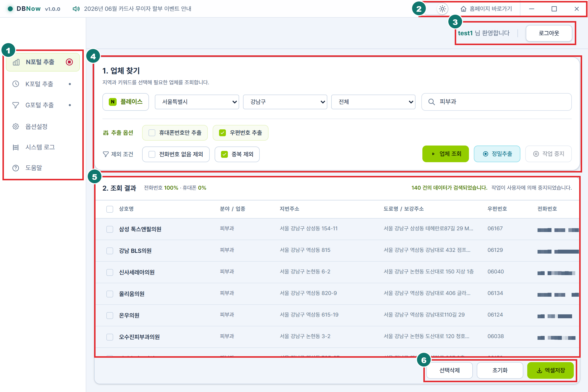The height and width of the screenshot is (392, 588).
Task: Check the 오수진피부과의원 row checkbox
Action: tap(110, 337)
